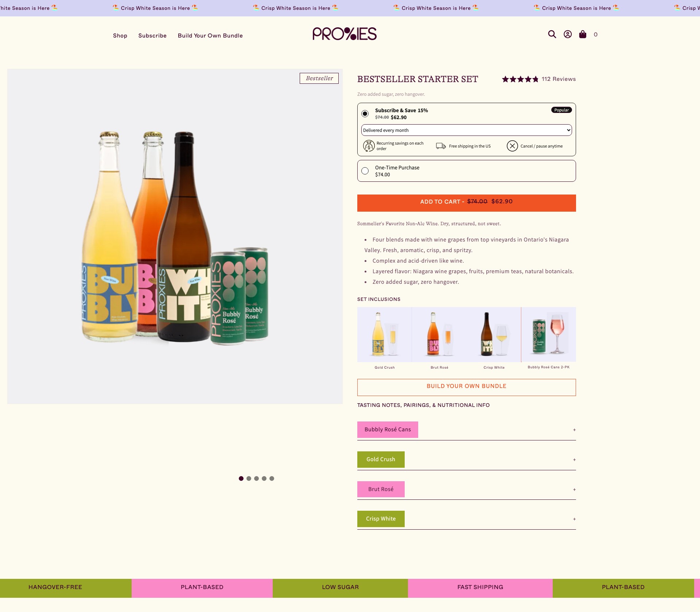Open Bubbly Rosé Cans 2-PK thumbnail
700x612 pixels.
[549, 334]
